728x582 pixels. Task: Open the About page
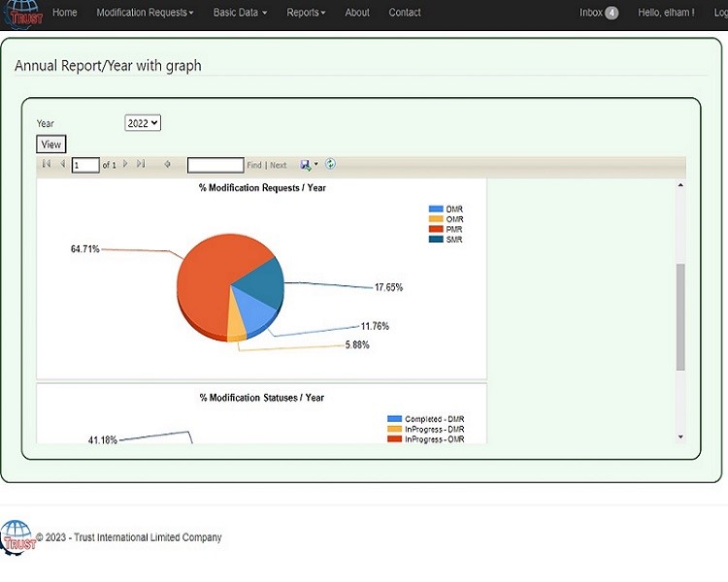pyautogui.click(x=357, y=13)
